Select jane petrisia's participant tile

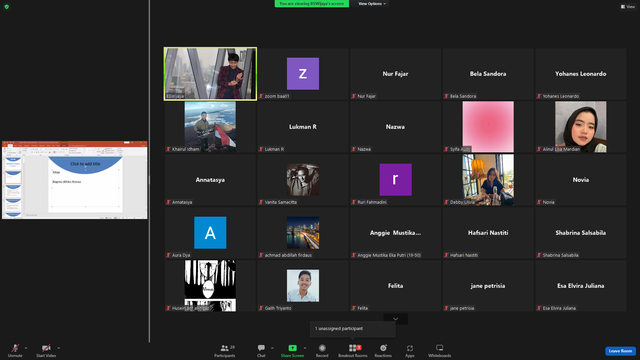(488, 286)
